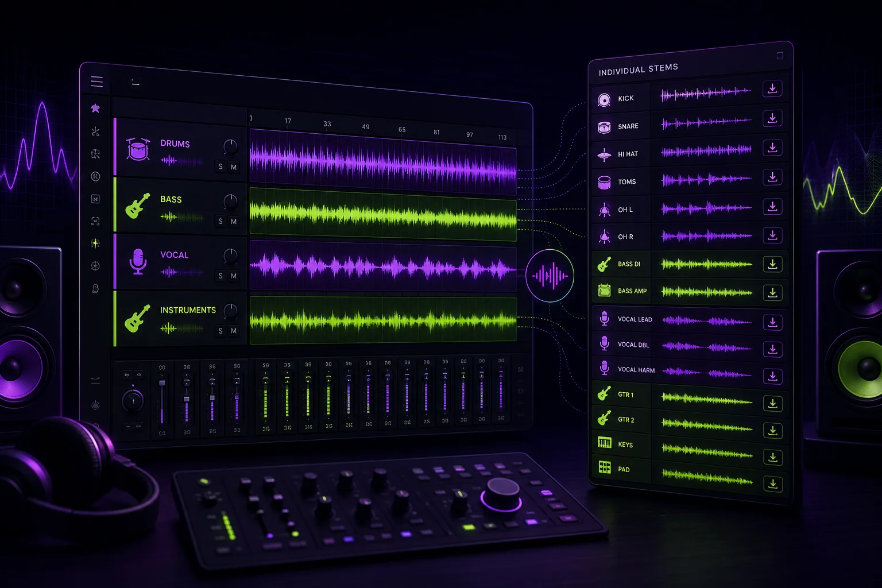The image size is (882, 588).
Task: Click the INSTRUMENTS track name
Action: click(x=188, y=310)
